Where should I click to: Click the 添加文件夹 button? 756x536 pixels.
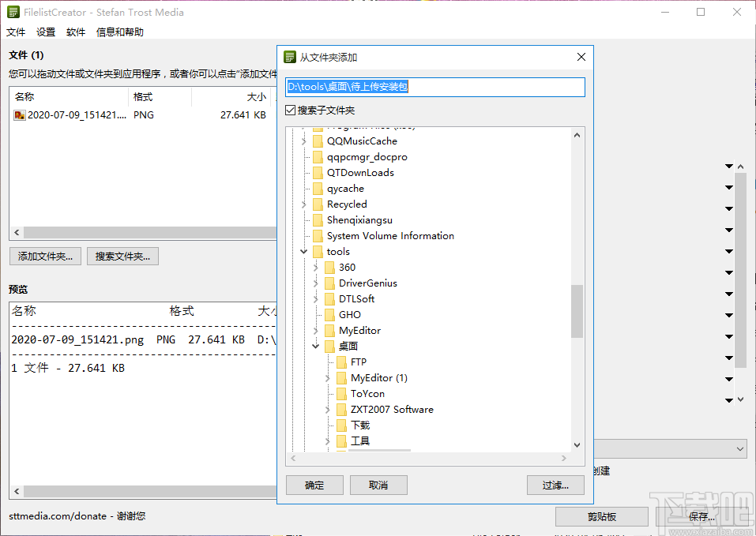[x=45, y=256]
